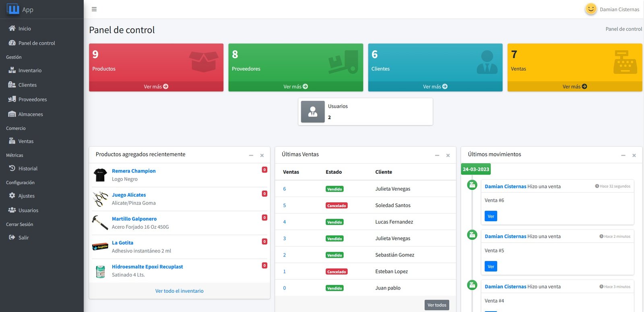
Task: Click the La Gotita product thumbnail
Action: click(100, 246)
